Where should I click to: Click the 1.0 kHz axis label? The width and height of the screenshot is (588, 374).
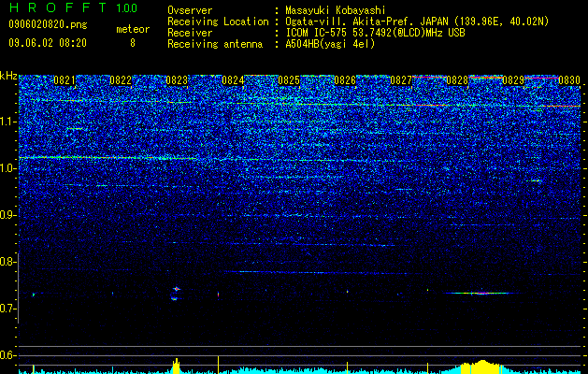pyautogui.click(x=7, y=168)
